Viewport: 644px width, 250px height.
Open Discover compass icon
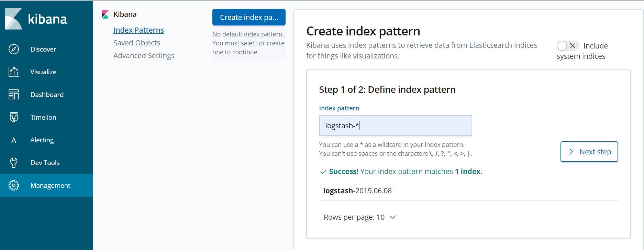tap(14, 49)
